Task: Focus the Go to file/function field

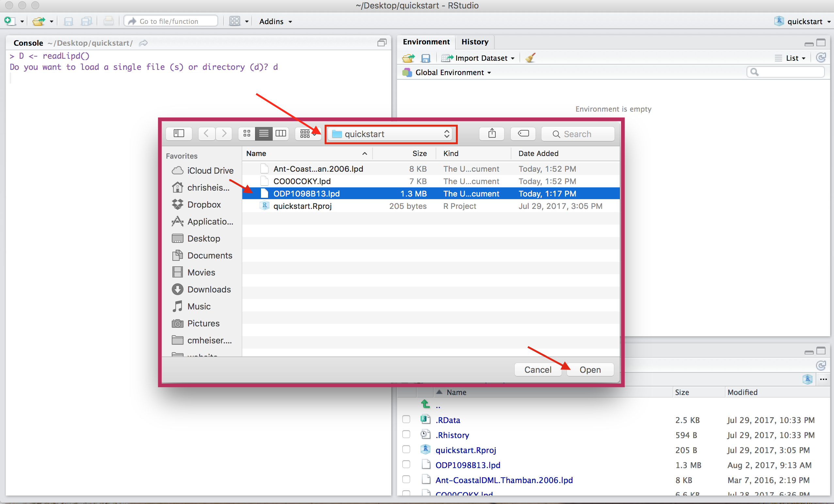Action: tap(171, 21)
